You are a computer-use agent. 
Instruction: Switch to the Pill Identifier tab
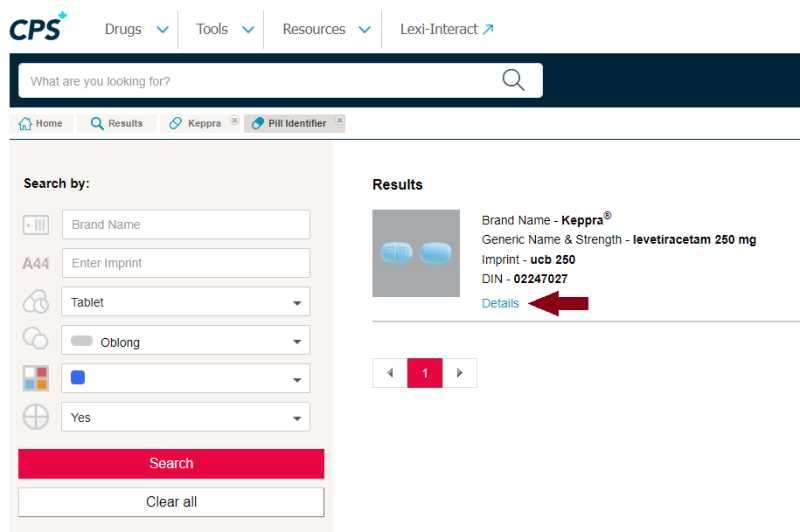[294, 123]
